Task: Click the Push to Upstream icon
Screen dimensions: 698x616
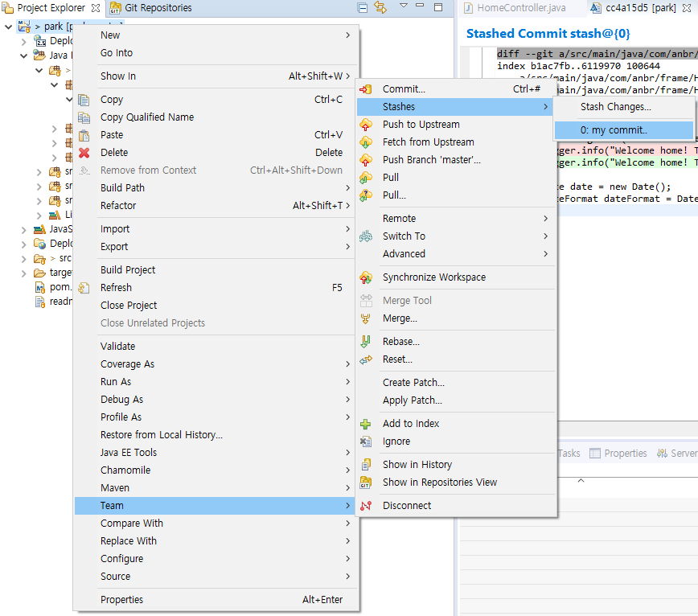Action: click(x=366, y=125)
